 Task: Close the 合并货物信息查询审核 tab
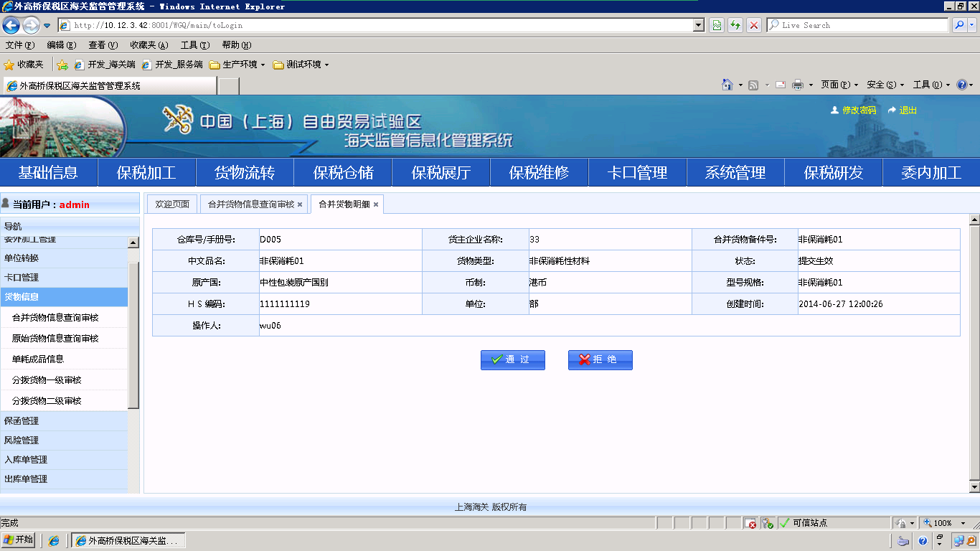click(x=300, y=204)
